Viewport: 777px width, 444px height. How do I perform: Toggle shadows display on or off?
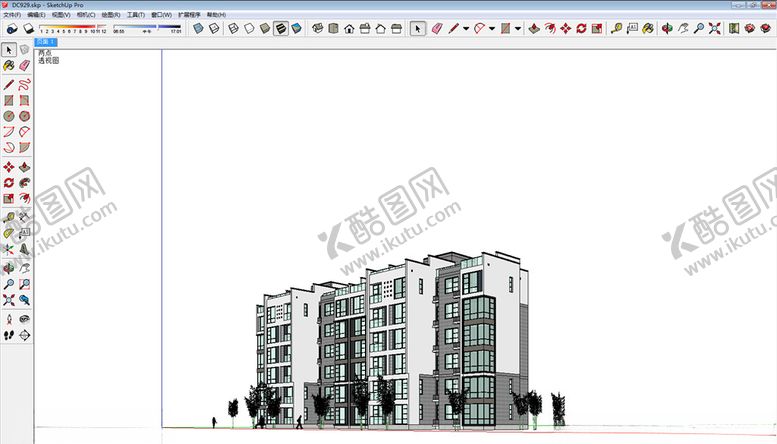click(x=10, y=29)
